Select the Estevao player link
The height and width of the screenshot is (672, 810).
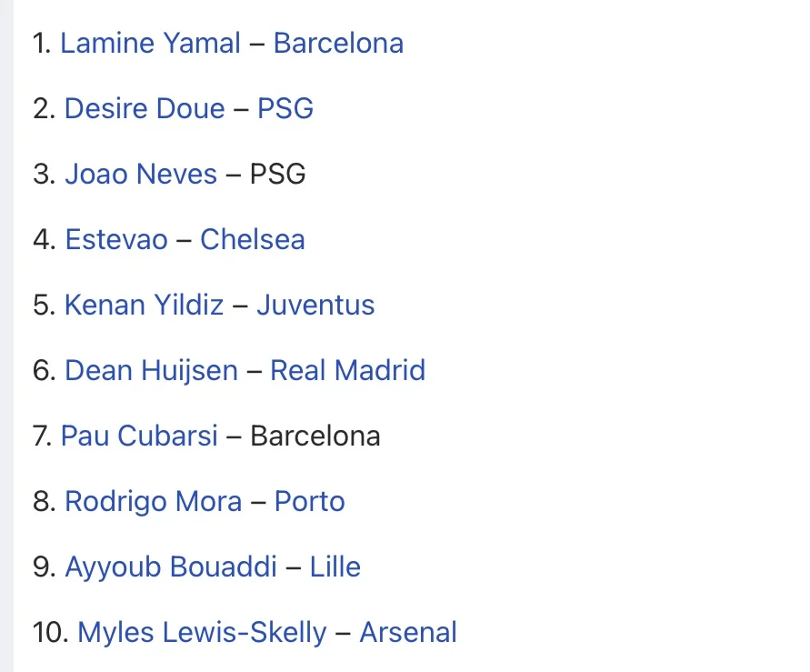116,240
